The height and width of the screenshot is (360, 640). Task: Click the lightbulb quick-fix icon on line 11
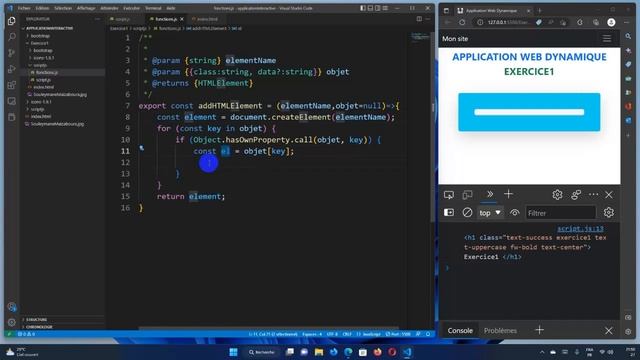[142, 148]
